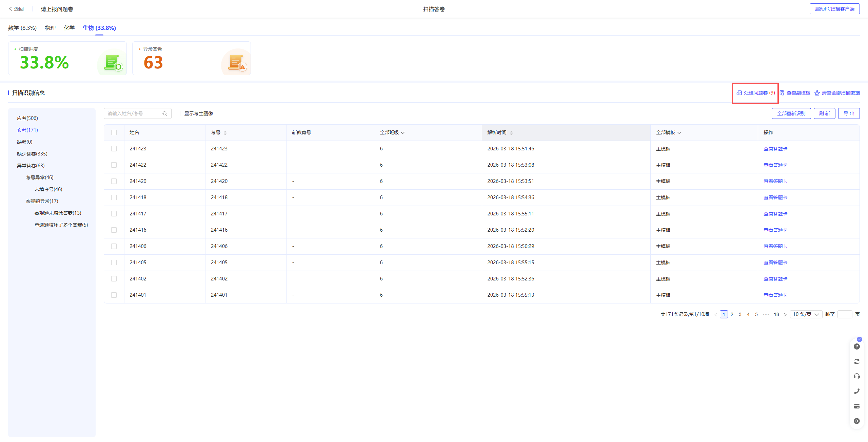Enable 显示考生图像 checkbox
The image size is (868, 442).
pos(178,113)
